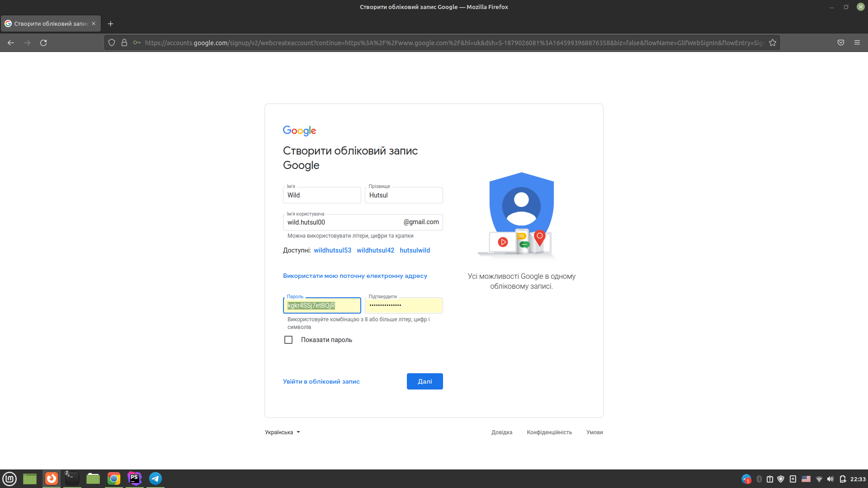The width and height of the screenshot is (868, 488).
Task: Open the Довідка footer link
Action: pos(502,432)
